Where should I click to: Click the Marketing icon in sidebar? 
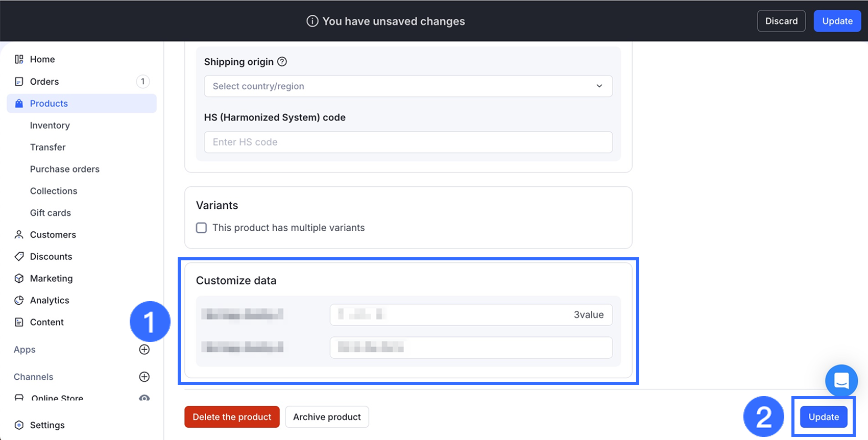tap(19, 278)
